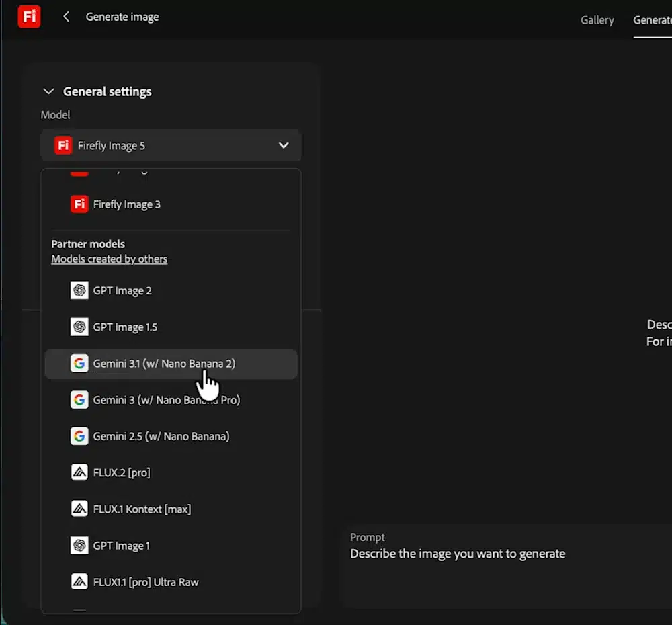Select FLUX.1 Kontext [max] model
Screen dimensions: 672x625
[x=171, y=509]
